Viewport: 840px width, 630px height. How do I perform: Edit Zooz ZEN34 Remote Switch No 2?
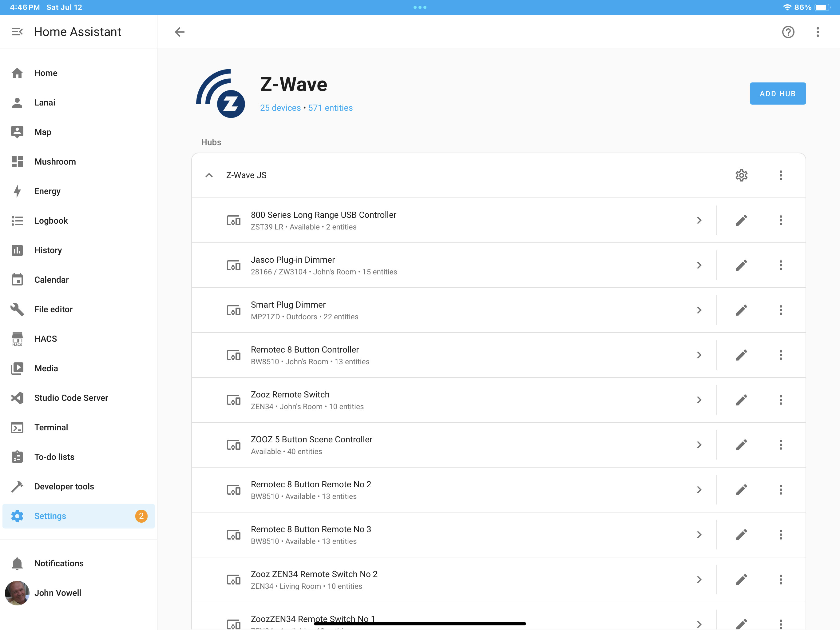741,580
